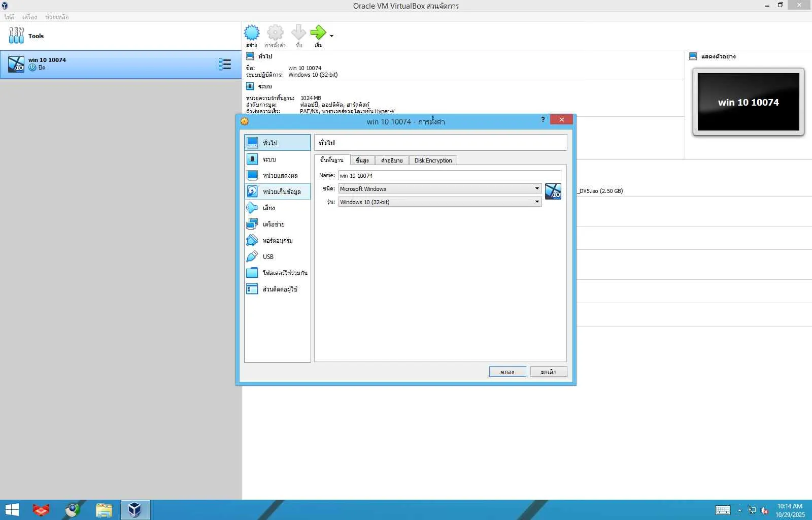Open the dropdown arrow beside the Start button
This screenshot has width=812, height=520.
pos(331,36)
